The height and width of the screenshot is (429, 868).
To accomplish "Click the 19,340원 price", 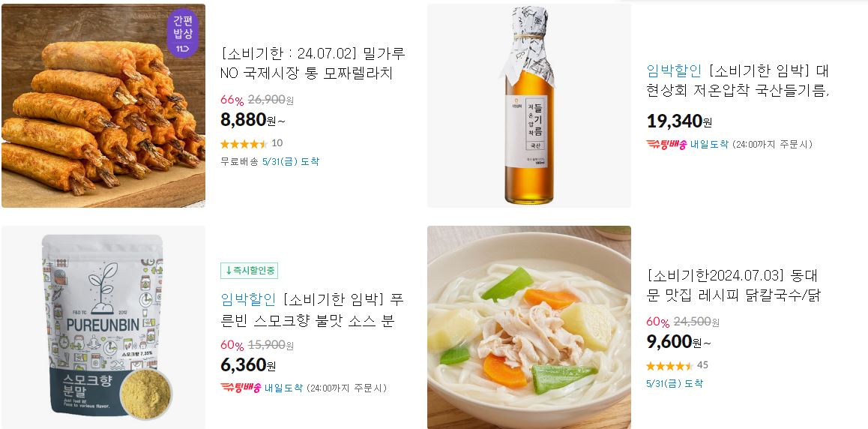I will [x=679, y=121].
